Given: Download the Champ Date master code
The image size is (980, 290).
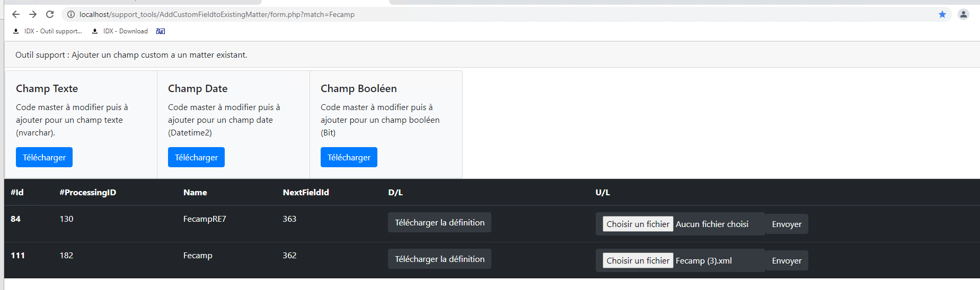Looking at the screenshot, I should [196, 157].
